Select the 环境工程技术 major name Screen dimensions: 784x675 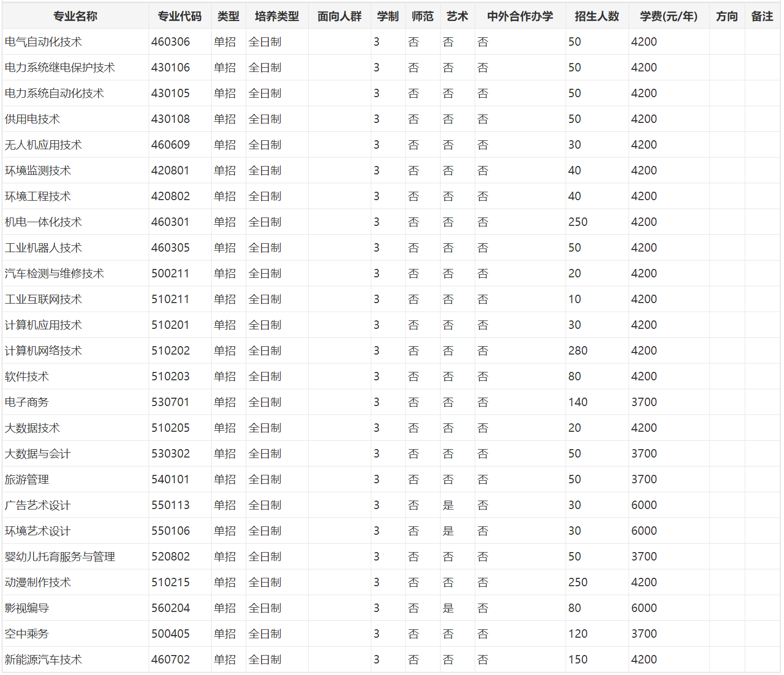pyautogui.click(x=38, y=196)
